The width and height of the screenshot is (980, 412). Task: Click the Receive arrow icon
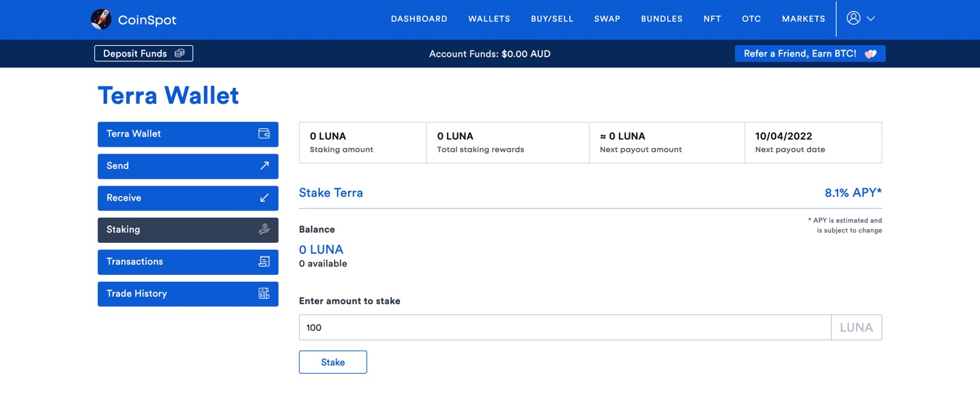pos(264,198)
